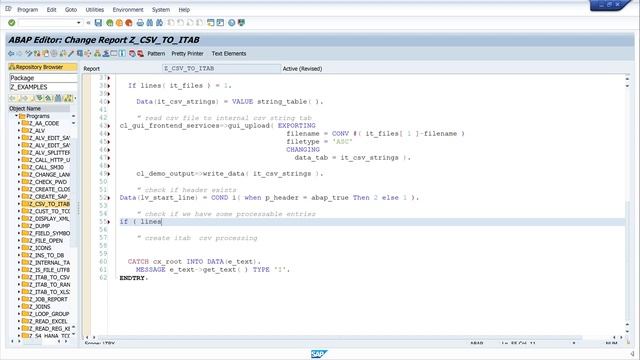
Task: Open the Utilities menu
Action: pyautogui.click(x=95, y=10)
